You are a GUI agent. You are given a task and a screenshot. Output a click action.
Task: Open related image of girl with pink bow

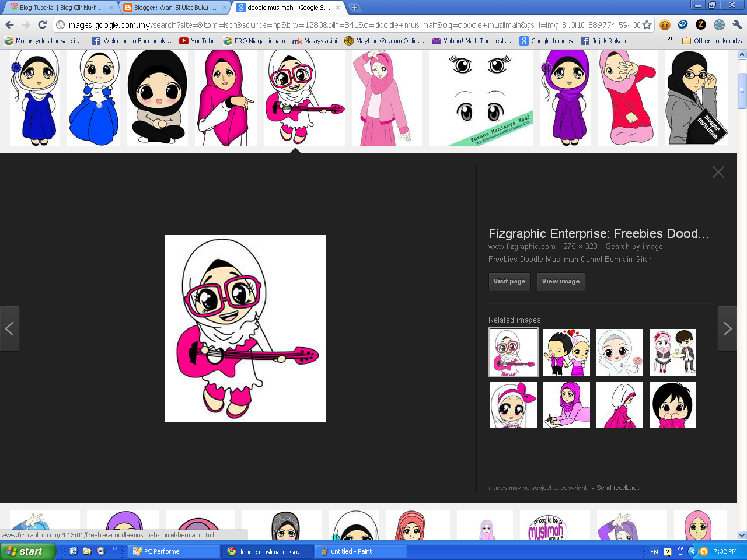514,405
